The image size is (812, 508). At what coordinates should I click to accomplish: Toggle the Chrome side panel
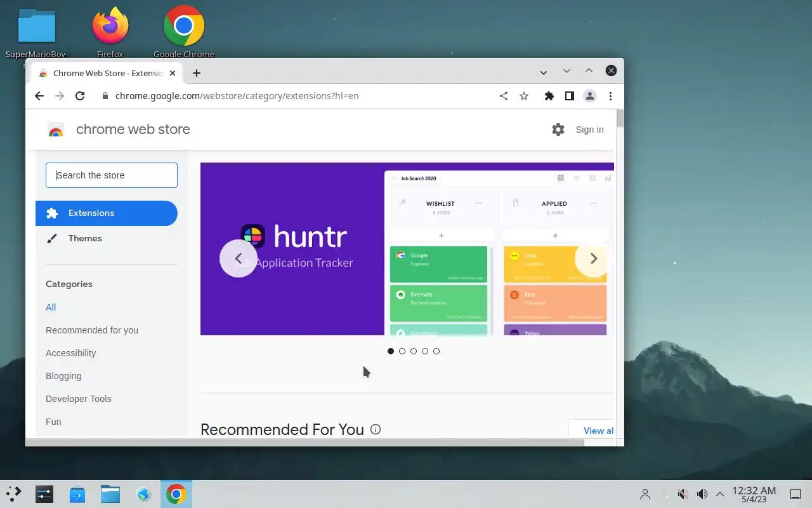click(570, 96)
